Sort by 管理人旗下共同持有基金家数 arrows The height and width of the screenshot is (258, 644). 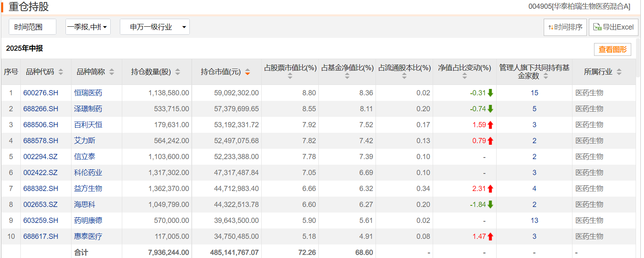coord(546,76)
